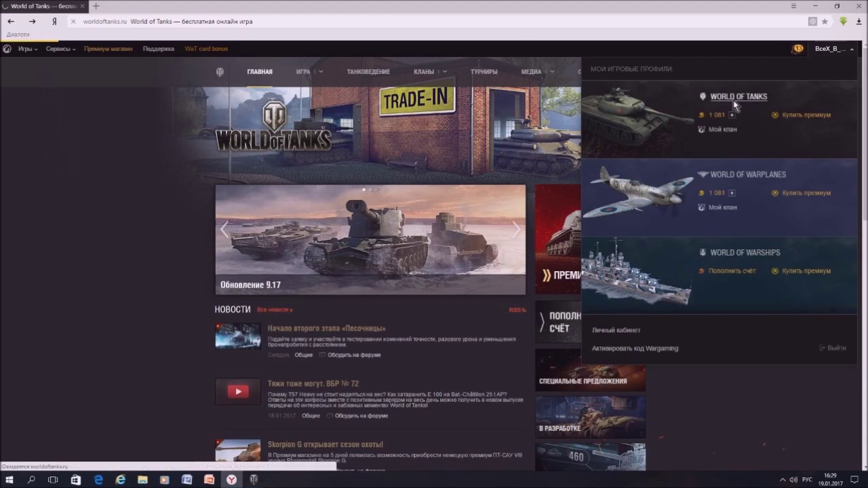Viewport: 868px width, 488px height.
Task: Collapse the BceX_B account dropdown
Action: tap(834, 49)
